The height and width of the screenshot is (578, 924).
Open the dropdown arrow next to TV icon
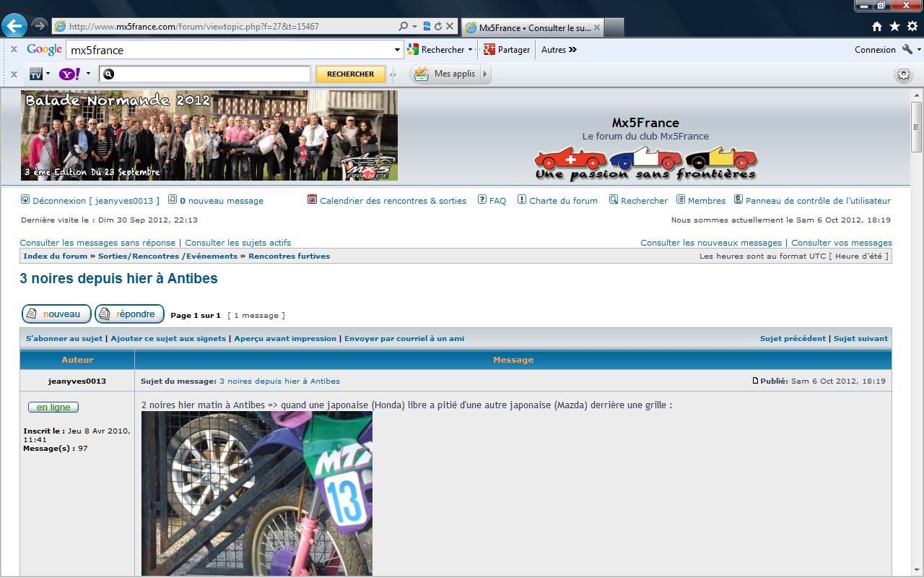[48, 74]
